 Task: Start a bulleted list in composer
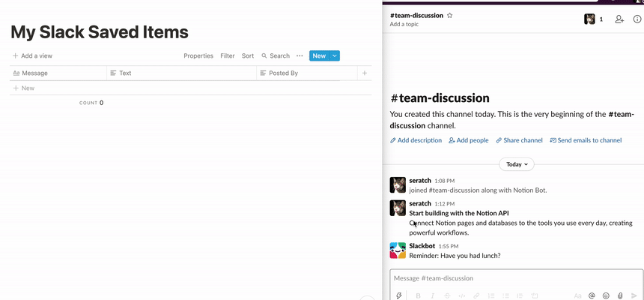point(505,295)
